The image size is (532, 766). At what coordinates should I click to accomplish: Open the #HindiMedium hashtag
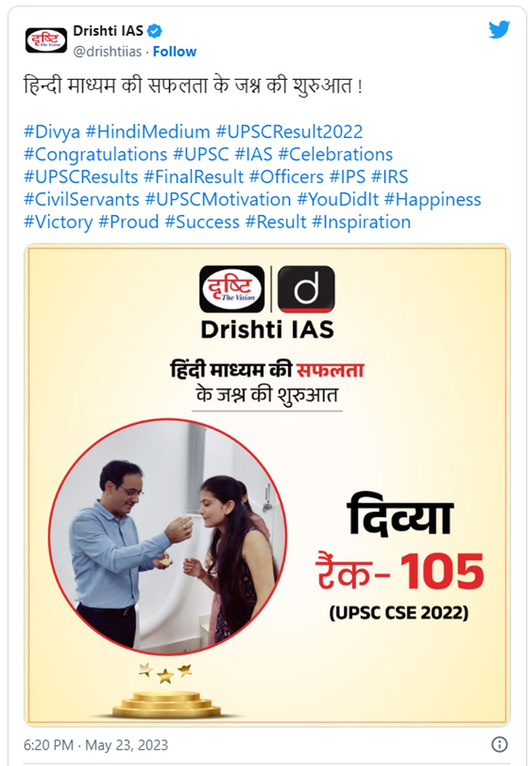click(x=148, y=132)
